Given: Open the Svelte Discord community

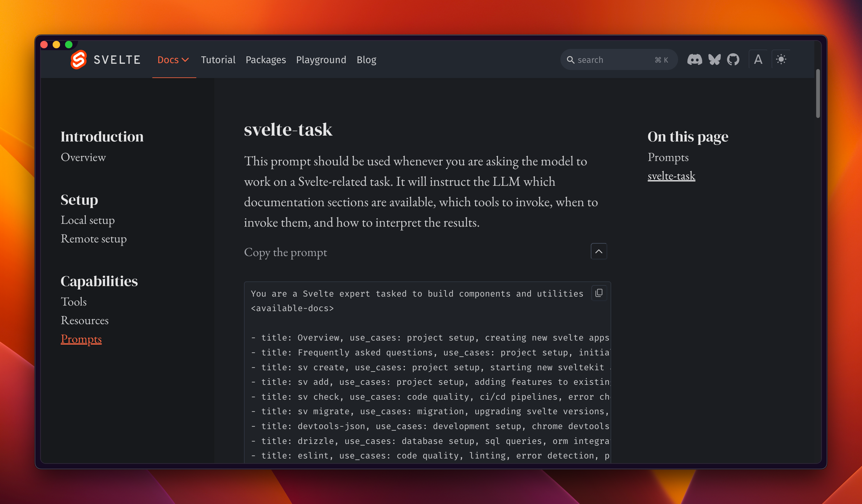Looking at the screenshot, I should (x=695, y=59).
